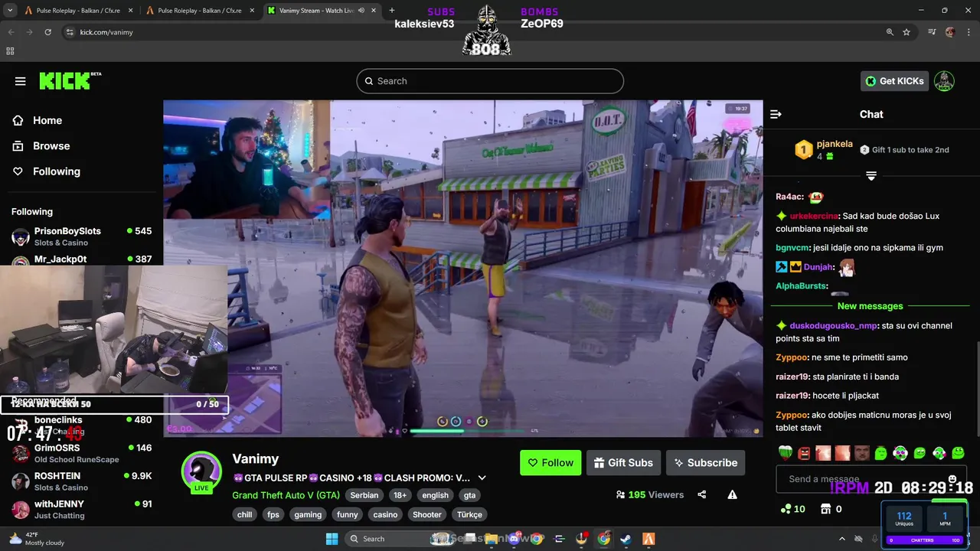Open a new Chrome tab
The image size is (980, 551).
tap(392, 11)
